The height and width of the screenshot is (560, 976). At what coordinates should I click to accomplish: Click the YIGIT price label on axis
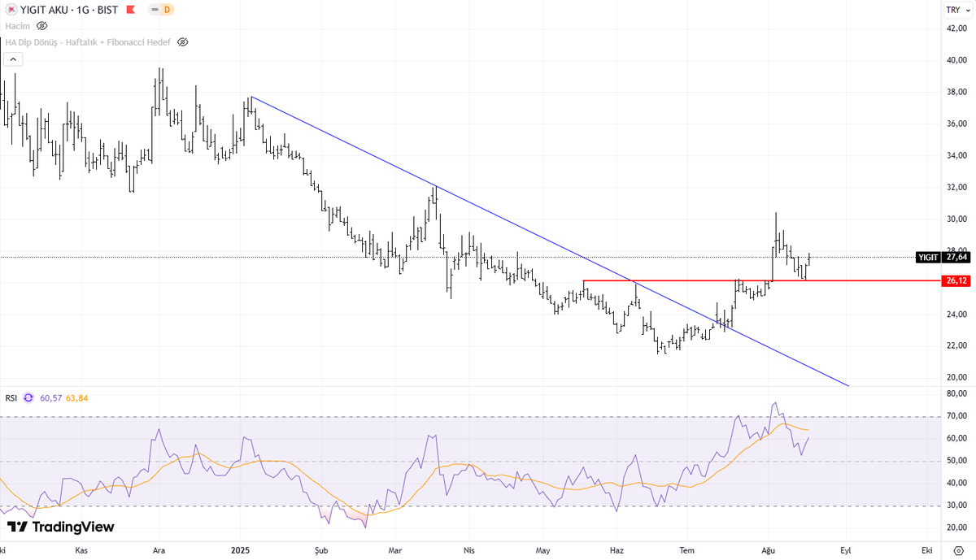[x=928, y=257]
